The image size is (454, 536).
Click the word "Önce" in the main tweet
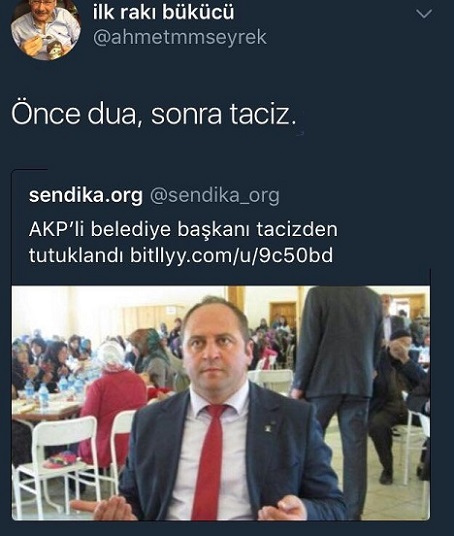click(x=45, y=113)
